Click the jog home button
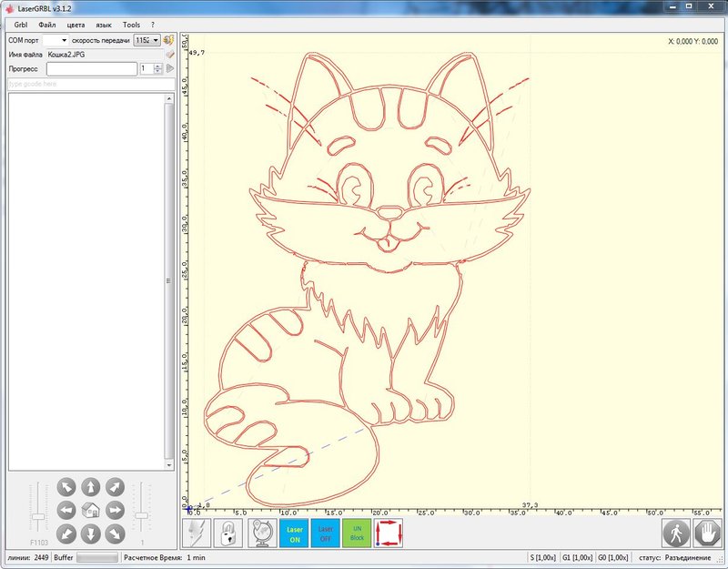 point(91,510)
